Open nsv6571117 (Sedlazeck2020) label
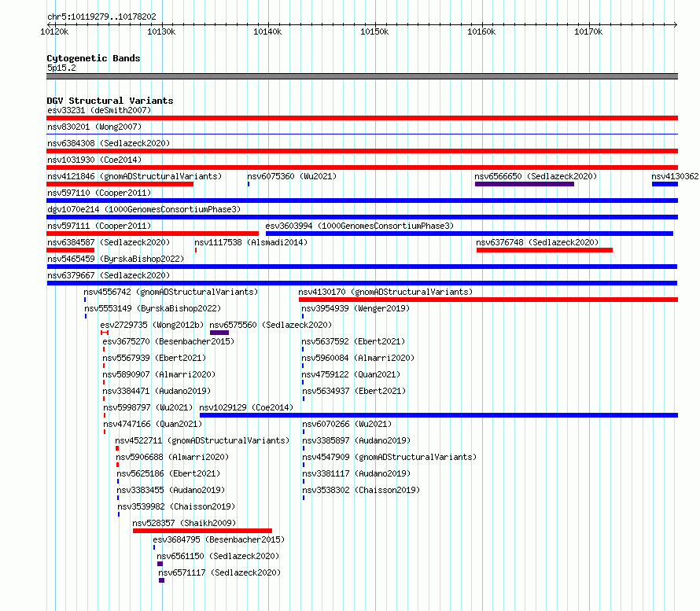The image size is (700, 611). tap(219, 572)
